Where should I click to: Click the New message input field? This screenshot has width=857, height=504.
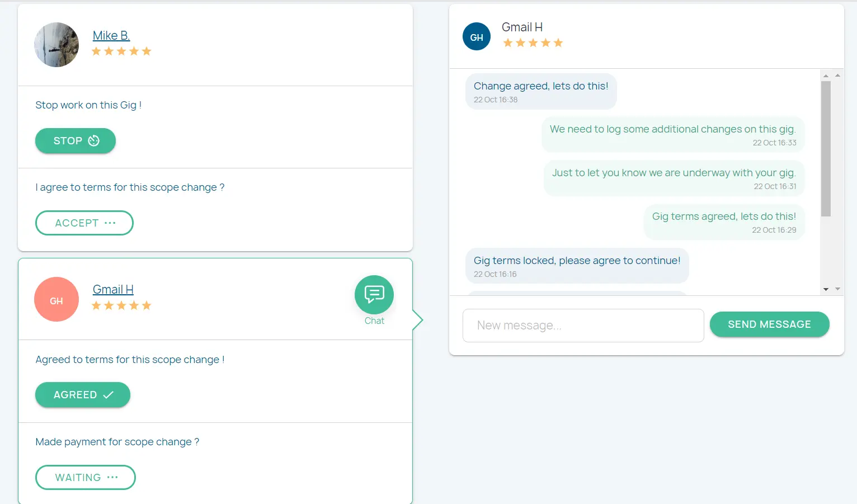point(583,326)
